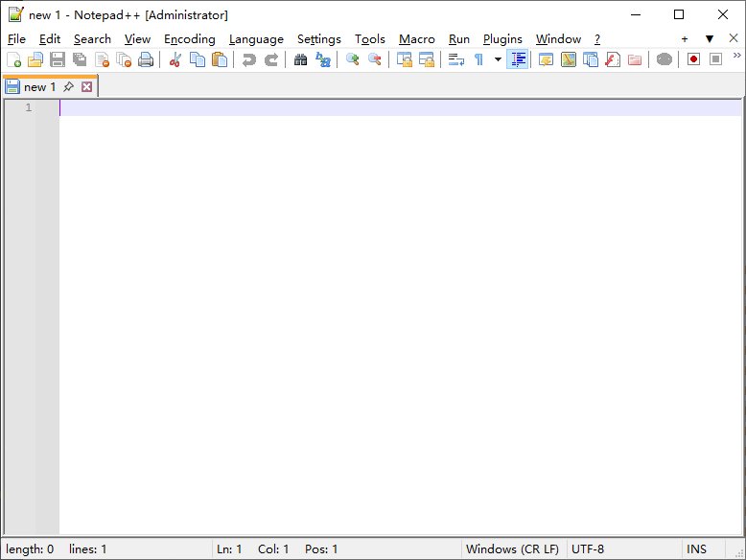
Task: Open the Window menu
Action: (558, 39)
